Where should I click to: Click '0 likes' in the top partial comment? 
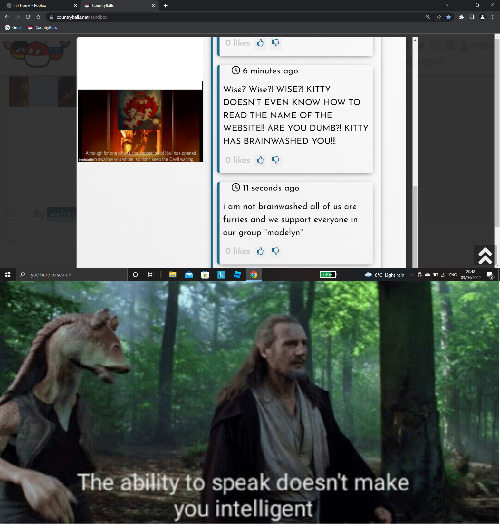[x=238, y=43]
